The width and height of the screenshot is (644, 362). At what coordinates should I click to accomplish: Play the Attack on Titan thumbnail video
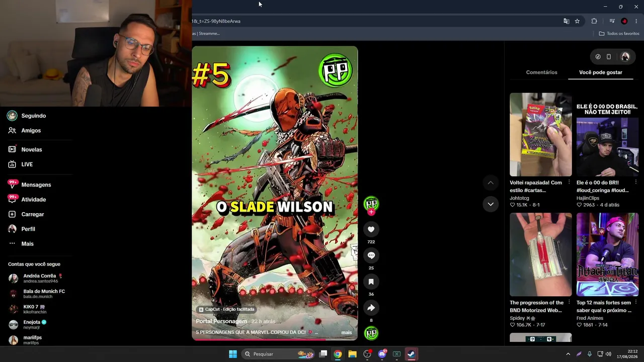tap(607, 254)
